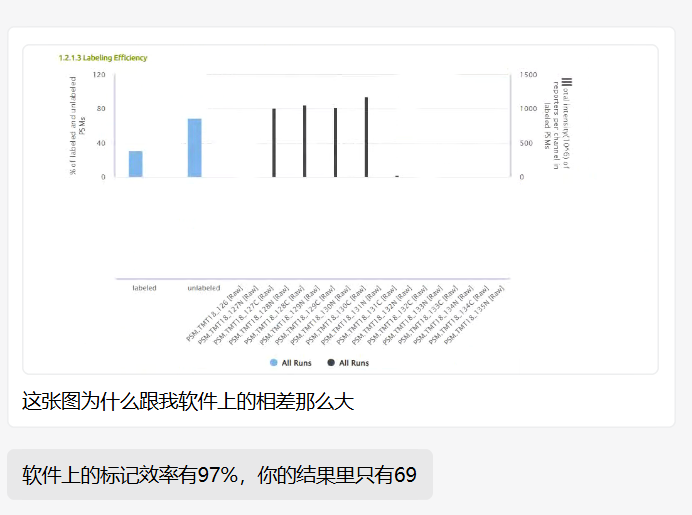Select the blue 'labeled' bar
Image resolution: width=692 pixels, height=515 pixels.
tap(135, 164)
